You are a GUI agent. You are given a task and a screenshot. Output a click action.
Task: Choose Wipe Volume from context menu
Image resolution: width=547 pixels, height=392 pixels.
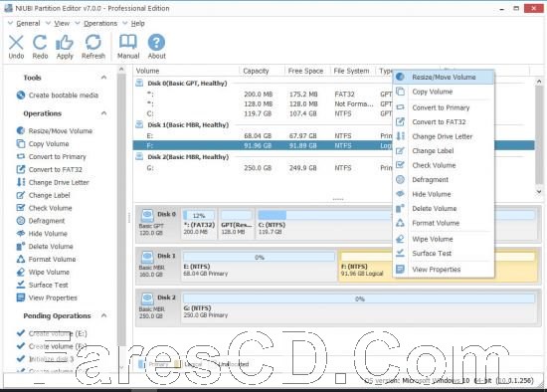tap(444, 239)
